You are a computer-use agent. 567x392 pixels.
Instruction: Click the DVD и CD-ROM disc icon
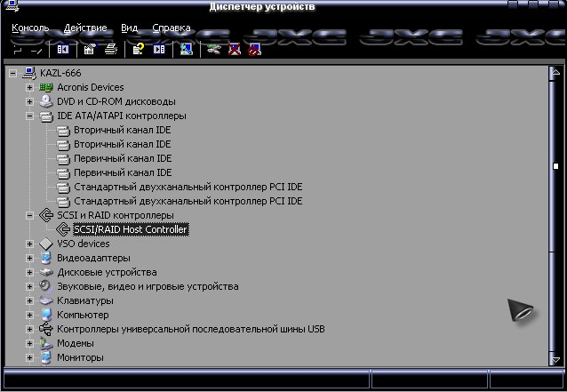point(46,101)
